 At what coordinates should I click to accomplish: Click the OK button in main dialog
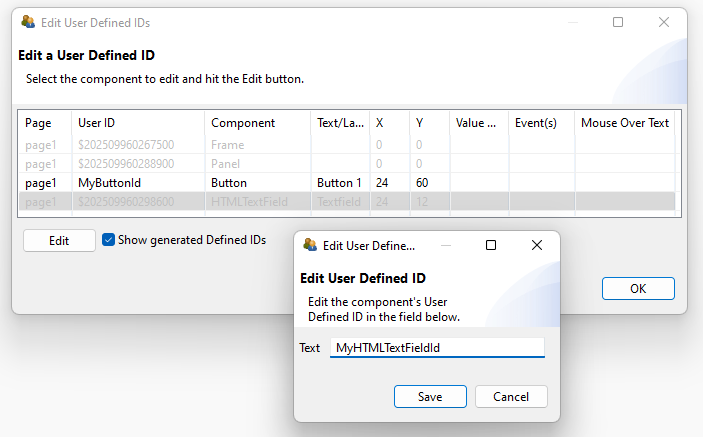pyautogui.click(x=638, y=288)
